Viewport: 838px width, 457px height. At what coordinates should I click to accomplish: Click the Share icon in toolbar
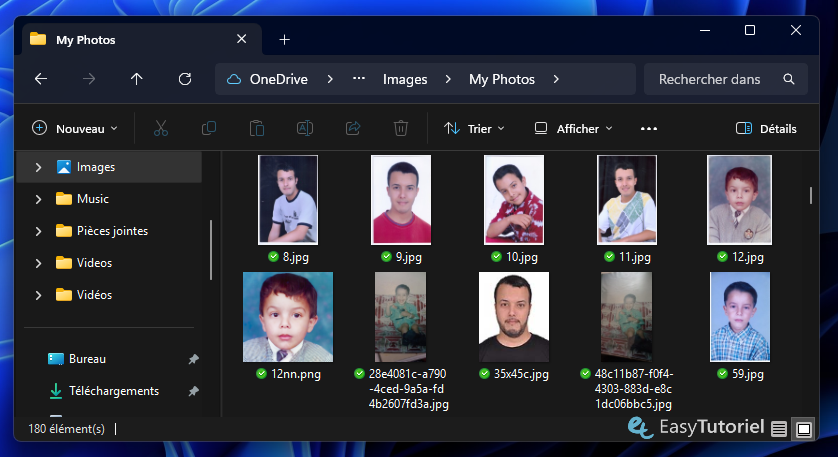tap(353, 128)
